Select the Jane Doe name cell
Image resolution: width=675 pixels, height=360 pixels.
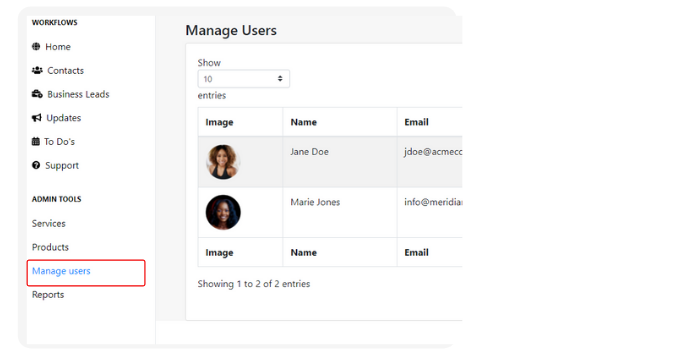(x=340, y=162)
